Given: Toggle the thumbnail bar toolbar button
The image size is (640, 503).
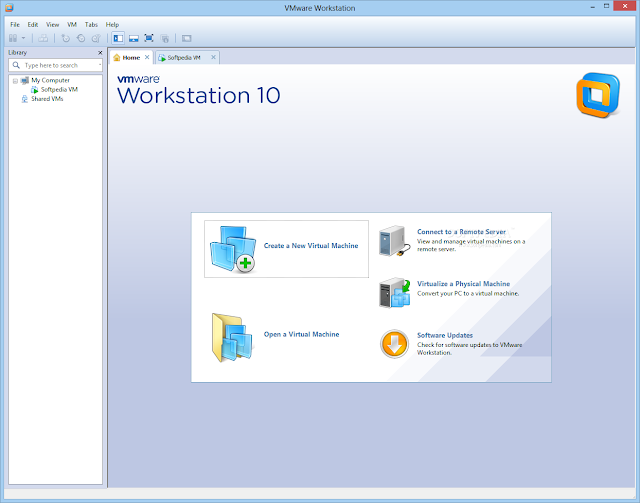Looking at the screenshot, I should (133, 38).
